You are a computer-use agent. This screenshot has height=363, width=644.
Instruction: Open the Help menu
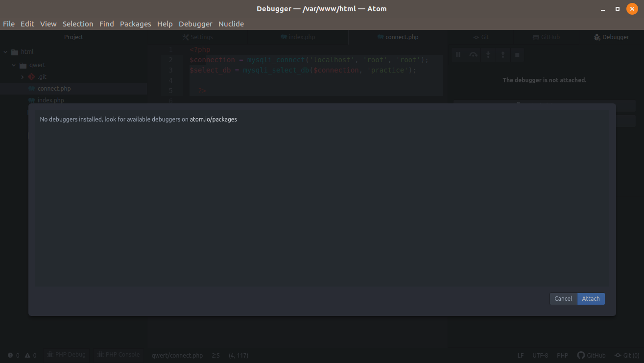(x=165, y=24)
